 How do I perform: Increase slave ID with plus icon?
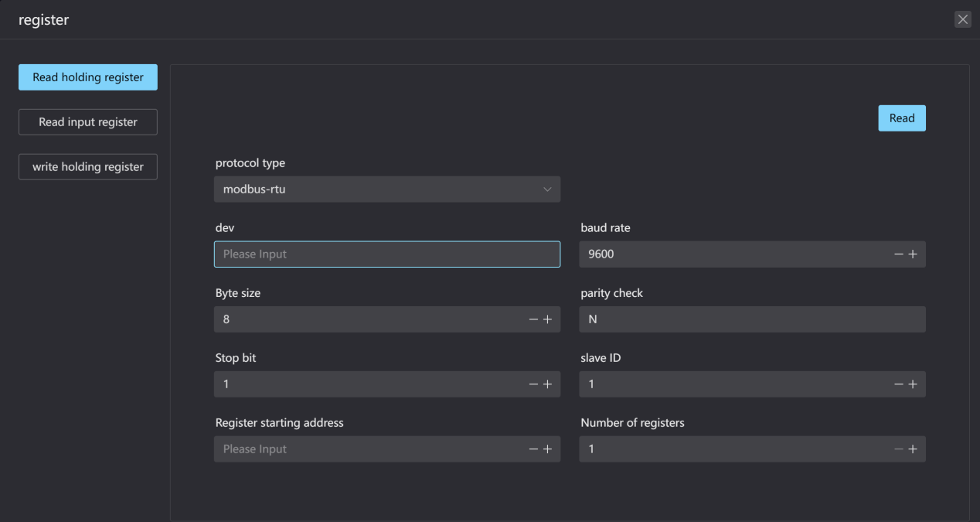(x=913, y=384)
